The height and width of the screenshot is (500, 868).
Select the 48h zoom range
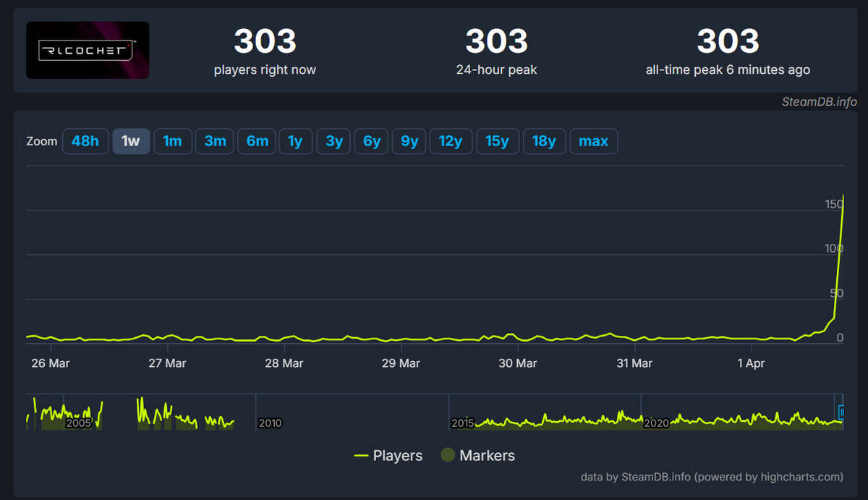point(85,141)
